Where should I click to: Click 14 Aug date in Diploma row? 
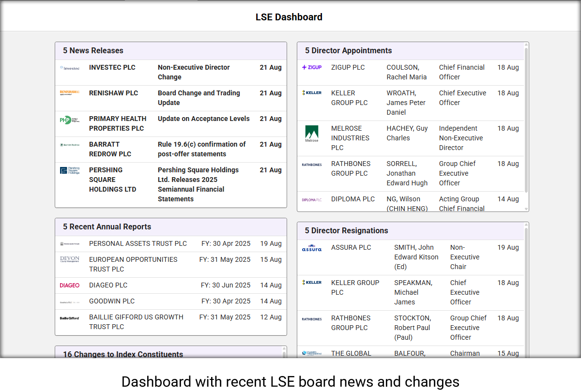(x=508, y=199)
